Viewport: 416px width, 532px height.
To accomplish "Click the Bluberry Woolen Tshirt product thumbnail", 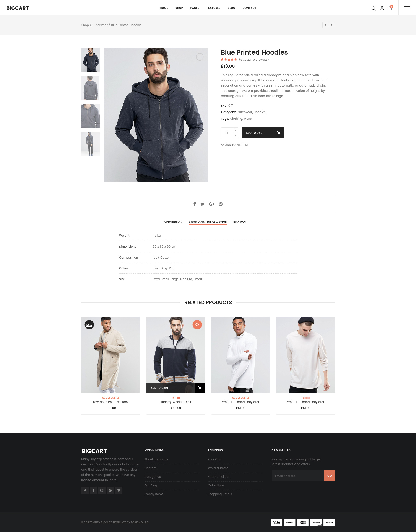I will [x=176, y=355].
